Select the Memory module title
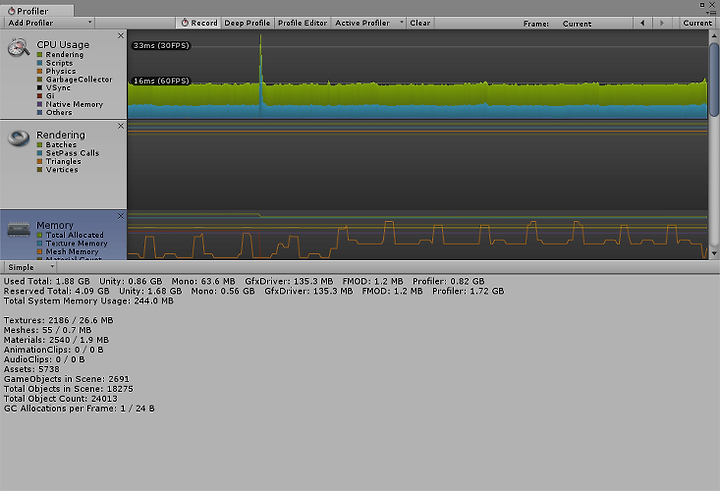 tap(55, 225)
